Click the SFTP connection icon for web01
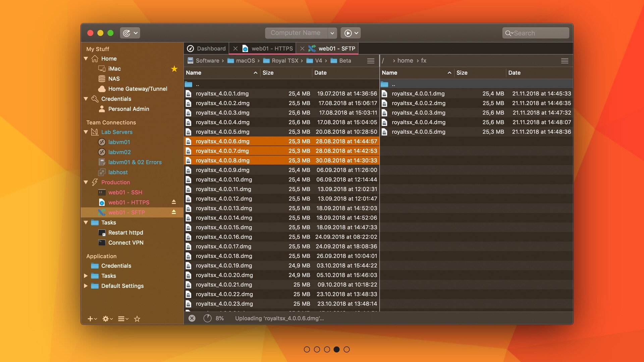Screen dimensions: 644x362 coord(100,213)
